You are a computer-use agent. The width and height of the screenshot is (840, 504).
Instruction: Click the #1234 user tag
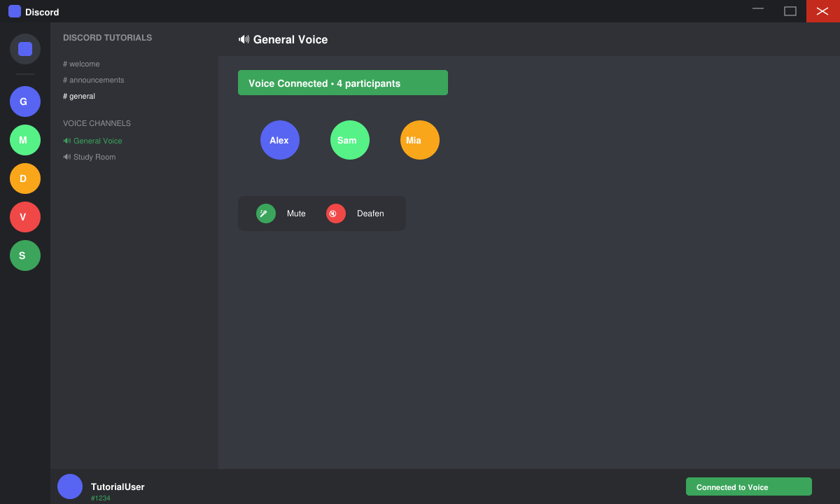tap(101, 498)
